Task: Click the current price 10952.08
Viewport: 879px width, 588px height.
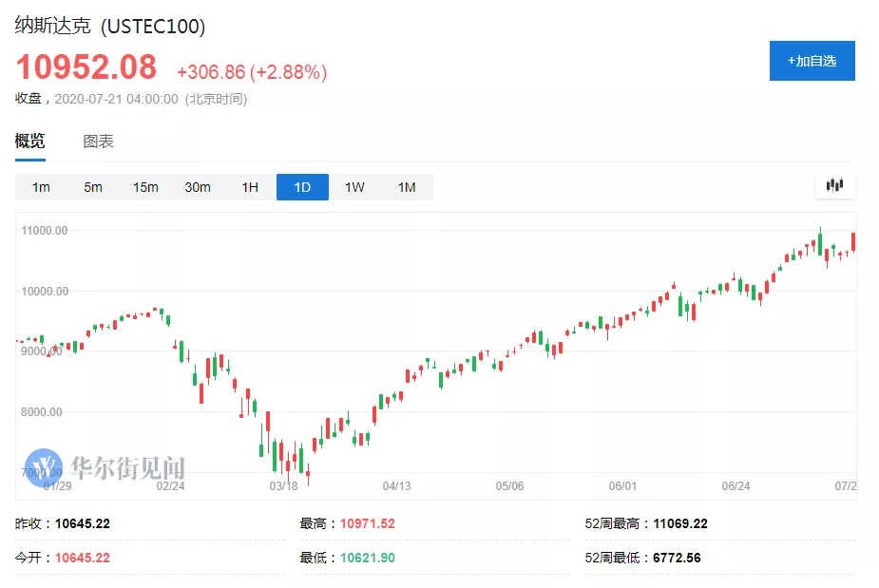Action: tap(86, 67)
